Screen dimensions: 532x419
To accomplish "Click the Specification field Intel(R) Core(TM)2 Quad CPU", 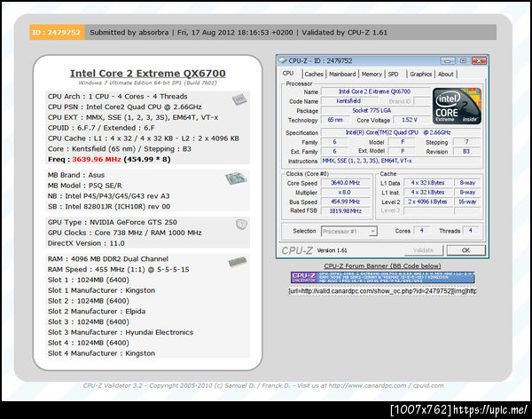I will coord(401,132).
